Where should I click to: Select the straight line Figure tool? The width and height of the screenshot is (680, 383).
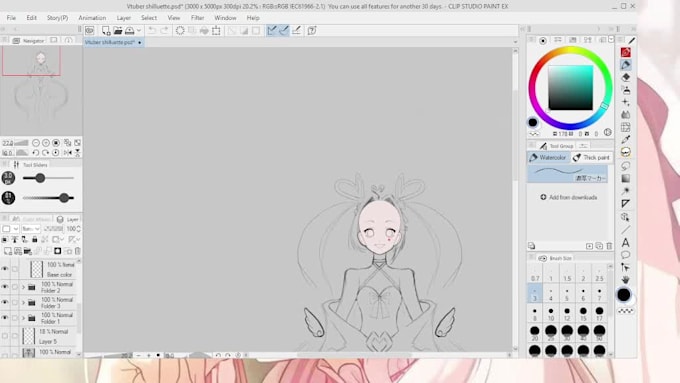point(625,229)
